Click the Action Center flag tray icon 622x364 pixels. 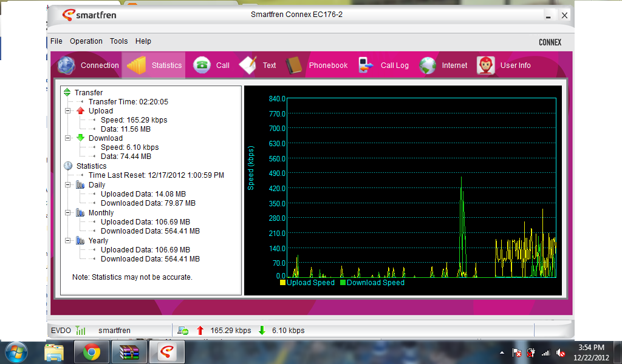coord(517,352)
